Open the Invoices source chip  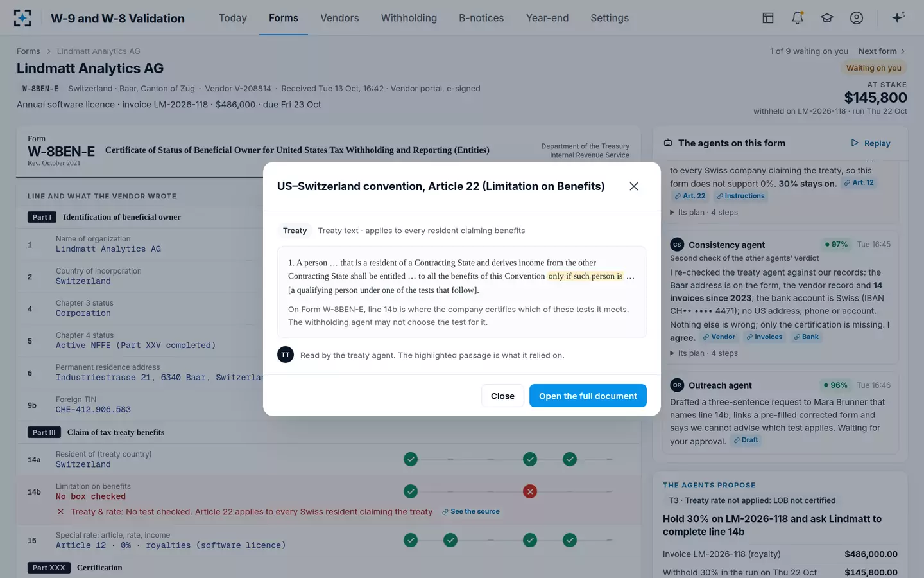coord(764,337)
